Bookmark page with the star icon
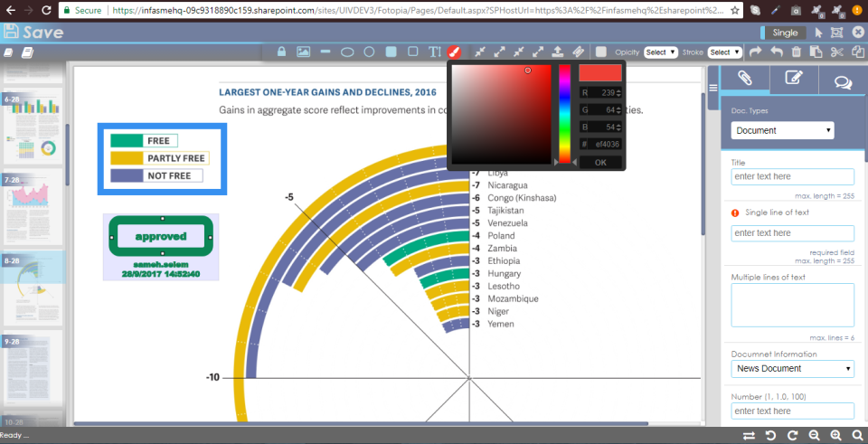Screen dimensions: 868x444 (734, 10)
